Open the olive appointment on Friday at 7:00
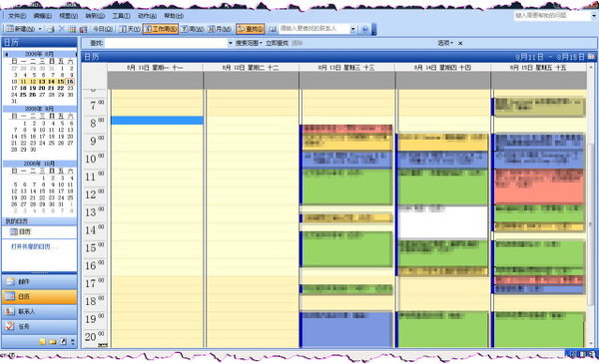This screenshot has width=599, height=364. point(539,108)
